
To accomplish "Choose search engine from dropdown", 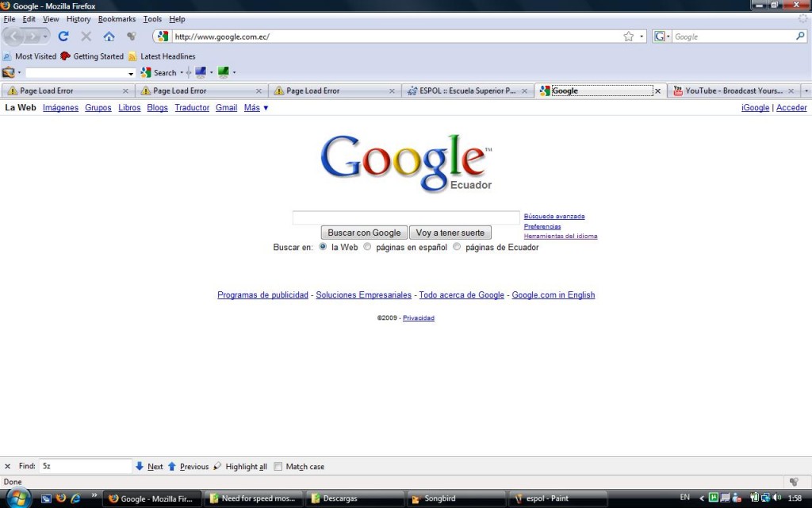I will click(662, 37).
